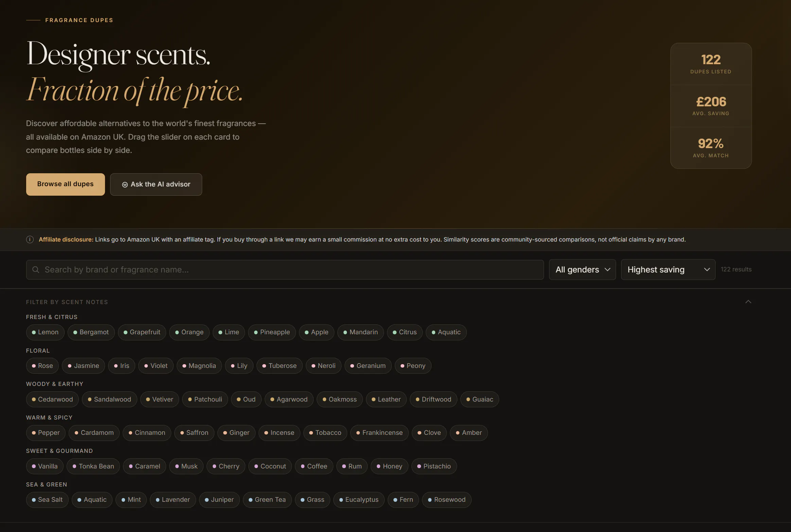Click the magnifier icon in the search box
This screenshot has height=532, width=791.
[x=36, y=270]
